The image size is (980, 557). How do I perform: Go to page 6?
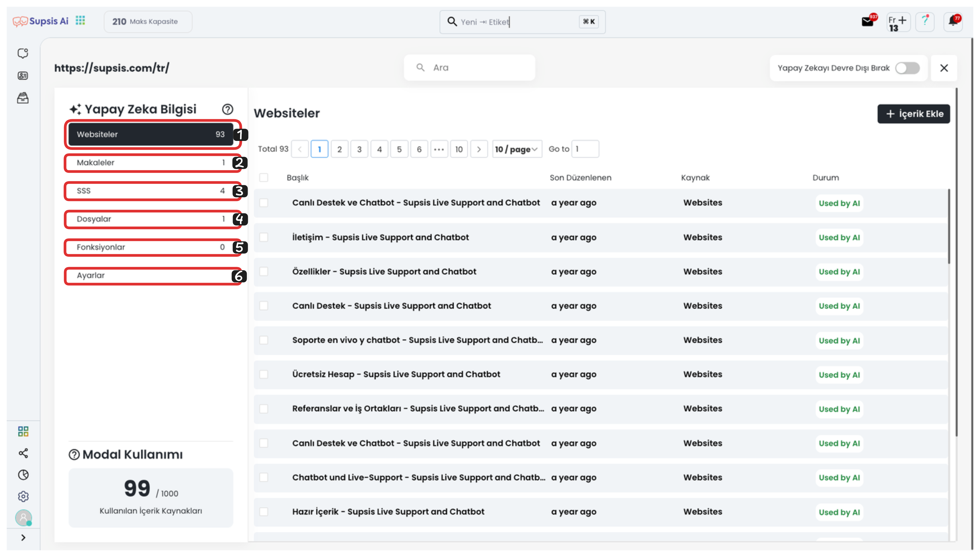[x=419, y=149]
